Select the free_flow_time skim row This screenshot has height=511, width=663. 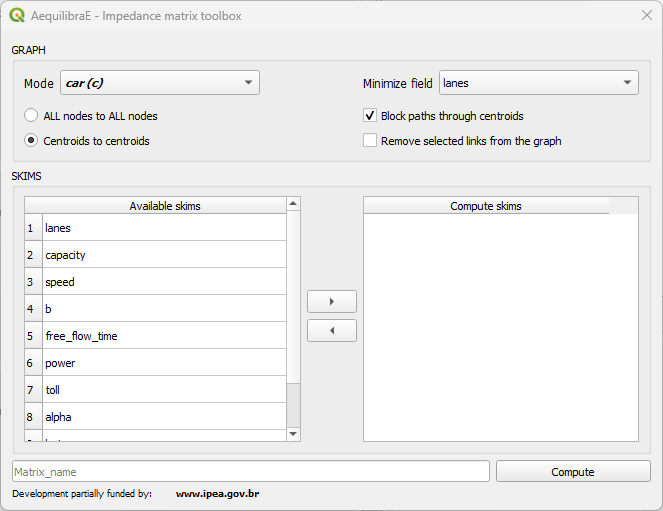pos(164,336)
